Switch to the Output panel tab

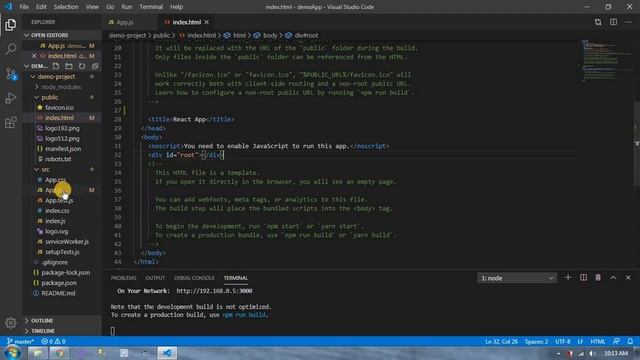[x=155, y=278]
